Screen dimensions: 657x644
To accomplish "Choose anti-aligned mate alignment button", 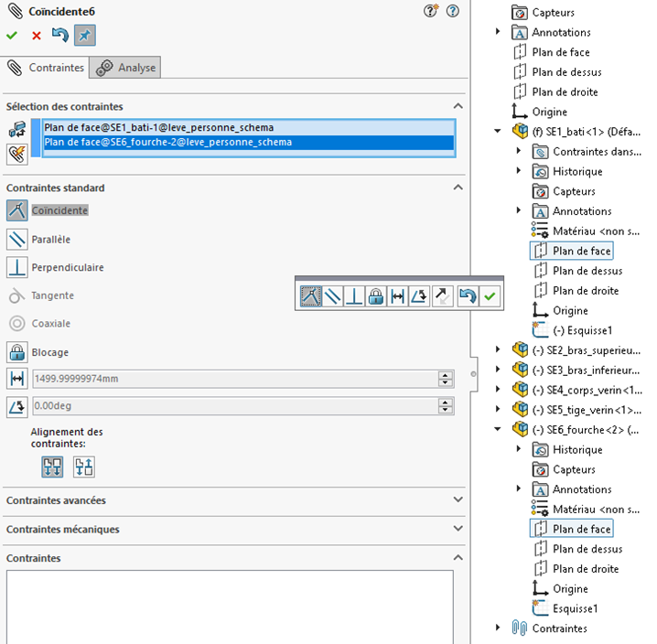I will click(x=84, y=467).
